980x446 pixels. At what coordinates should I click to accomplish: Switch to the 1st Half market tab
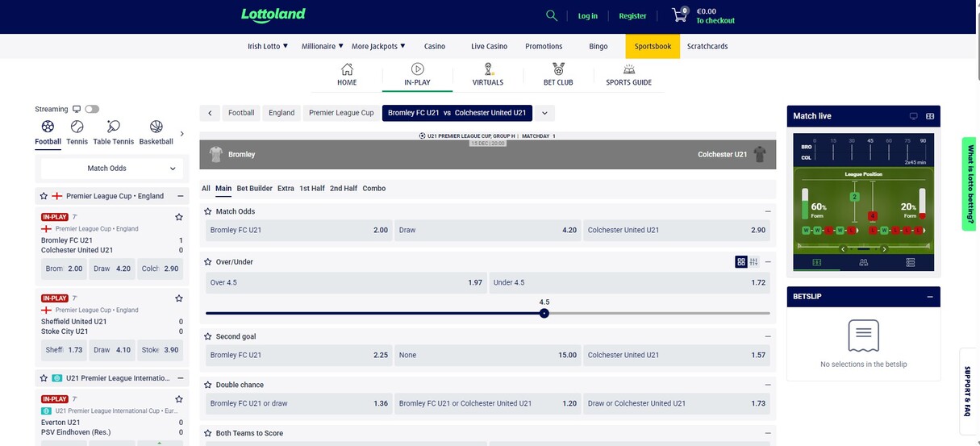coord(312,189)
